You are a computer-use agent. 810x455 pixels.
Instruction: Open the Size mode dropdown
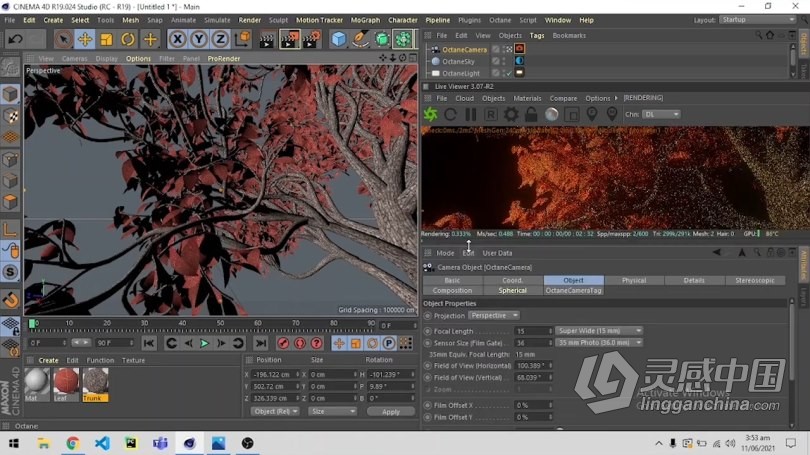click(333, 412)
